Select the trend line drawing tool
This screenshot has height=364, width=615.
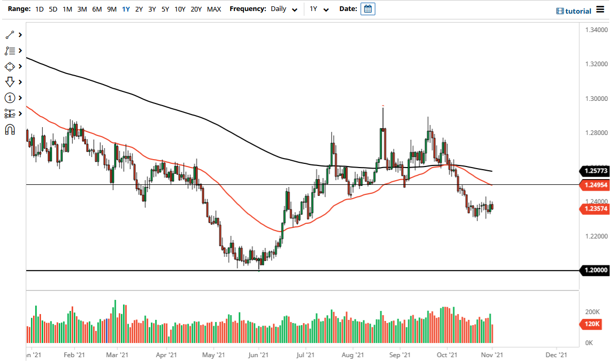(9, 35)
